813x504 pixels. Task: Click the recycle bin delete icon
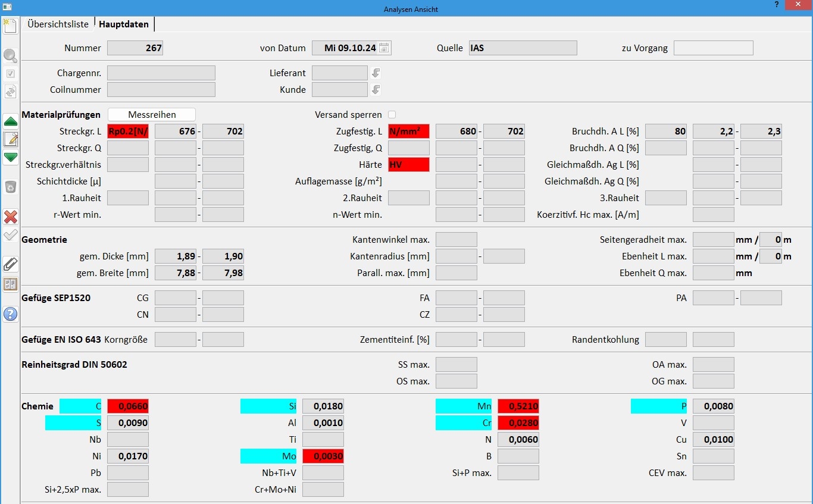tap(10, 187)
